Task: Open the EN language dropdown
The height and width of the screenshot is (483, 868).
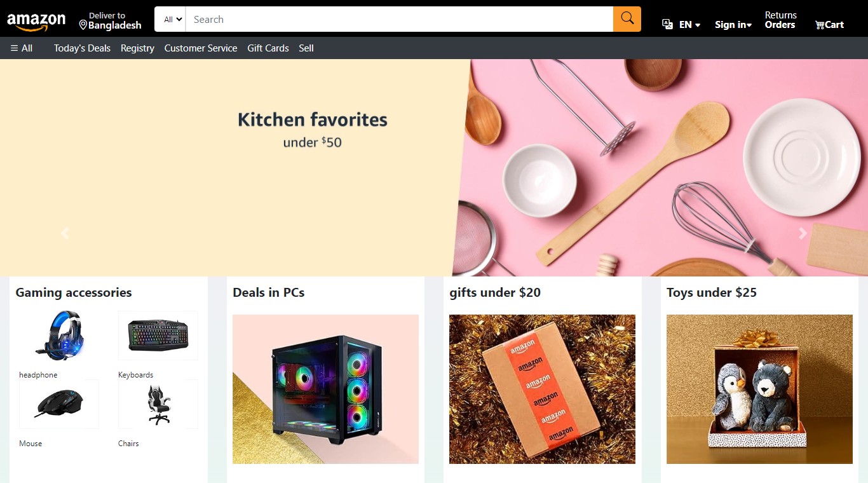Action: pos(689,25)
